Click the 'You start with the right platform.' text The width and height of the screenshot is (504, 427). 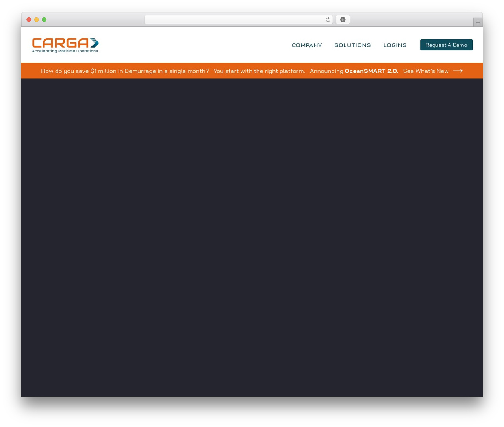[259, 71]
